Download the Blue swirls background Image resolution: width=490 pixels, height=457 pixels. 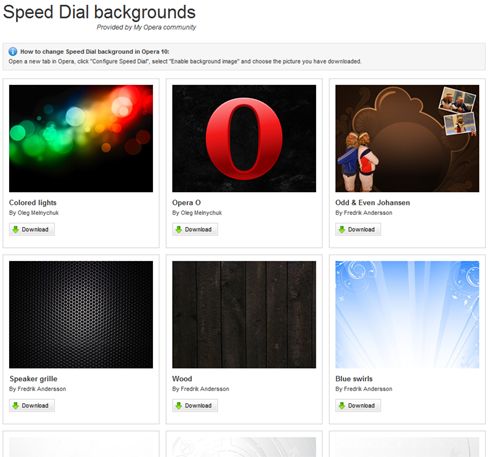(x=358, y=406)
